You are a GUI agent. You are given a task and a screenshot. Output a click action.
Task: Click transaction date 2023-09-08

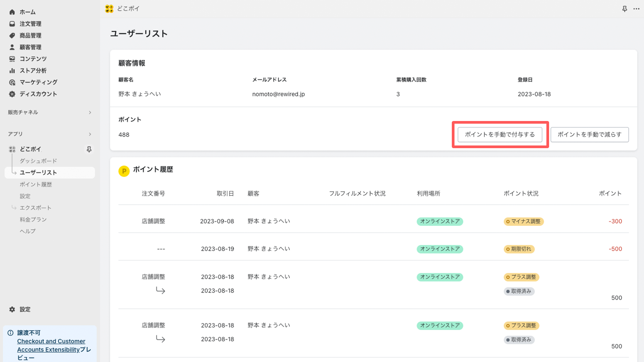(217, 222)
